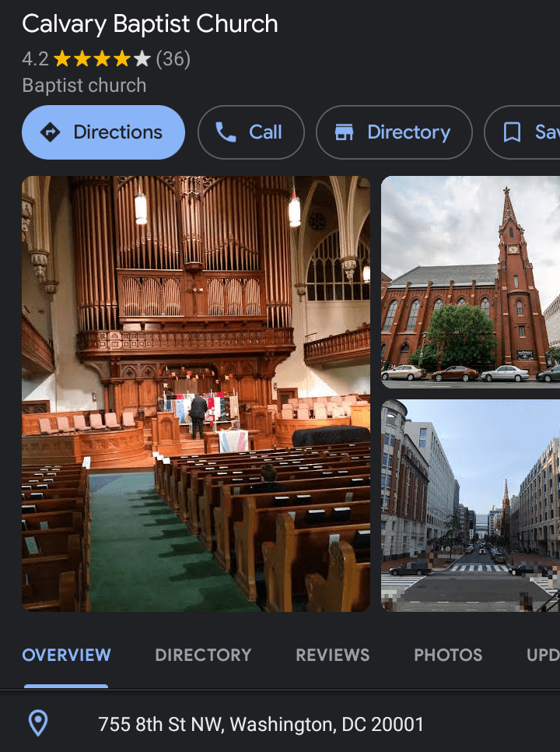Tap the storefront icon in Directory button

pyautogui.click(x=344, y=132)
